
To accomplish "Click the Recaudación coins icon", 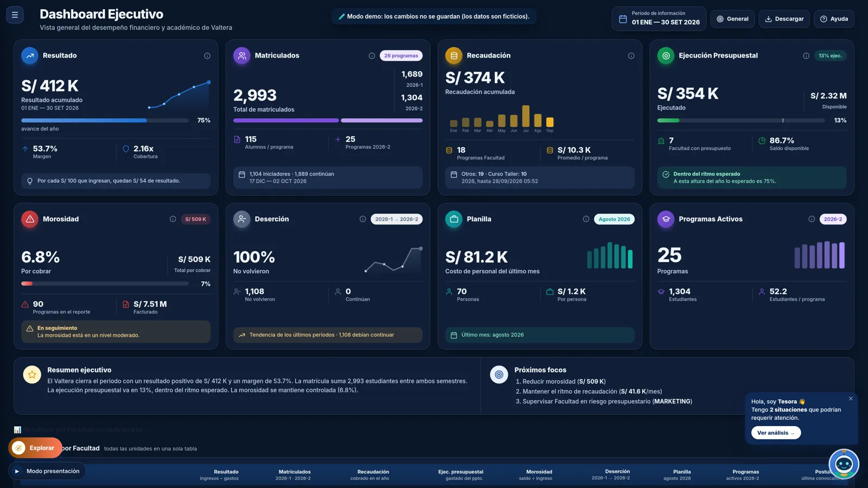I will point(454,56).
